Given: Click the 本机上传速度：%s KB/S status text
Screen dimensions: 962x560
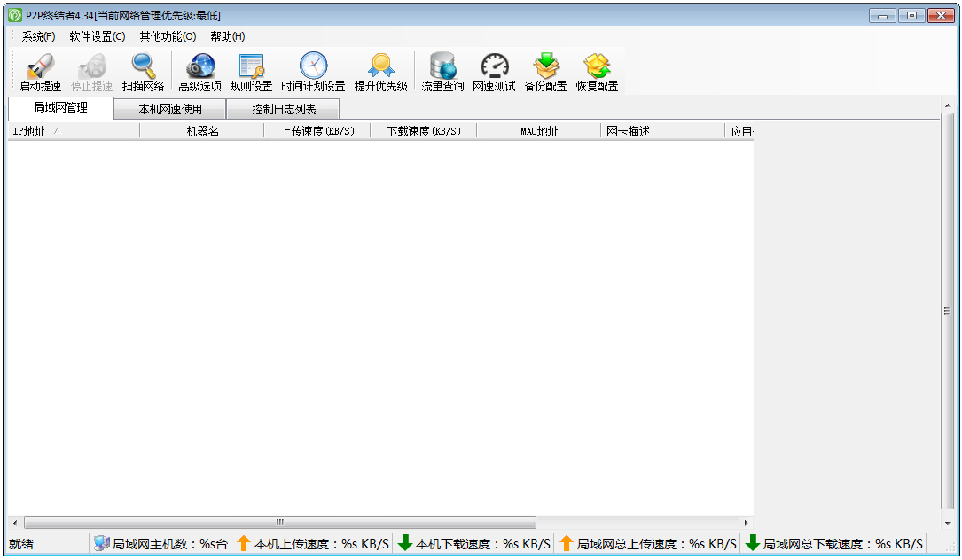Looking at the screenshot, I should tap(322, 544).
